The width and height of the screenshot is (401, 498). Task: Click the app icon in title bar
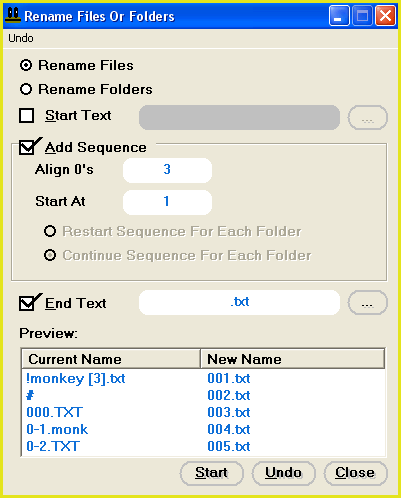(13, 16)
